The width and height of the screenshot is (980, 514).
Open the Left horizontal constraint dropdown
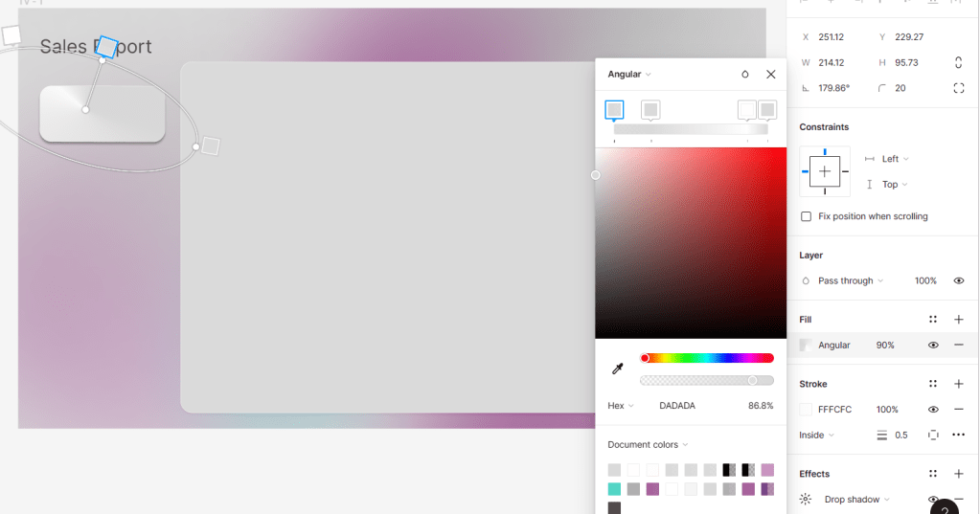coord(895,159)
